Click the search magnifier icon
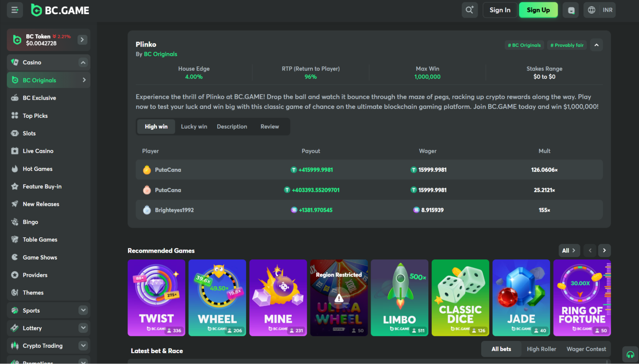The width and height of the screenshot is (639, 364). tap(469, 10)
